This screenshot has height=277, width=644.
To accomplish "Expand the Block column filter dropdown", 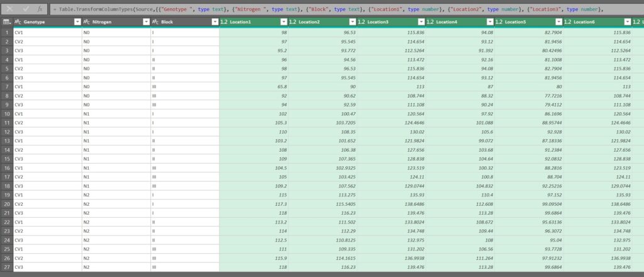I will [214, 22].
